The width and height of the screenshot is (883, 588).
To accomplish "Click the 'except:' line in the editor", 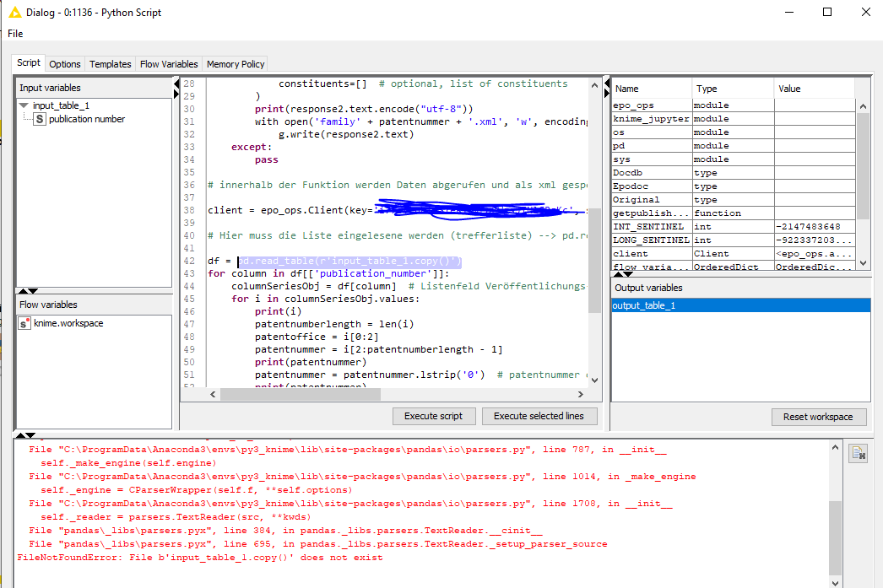I will pyautogui.click(x=252, y=148).
